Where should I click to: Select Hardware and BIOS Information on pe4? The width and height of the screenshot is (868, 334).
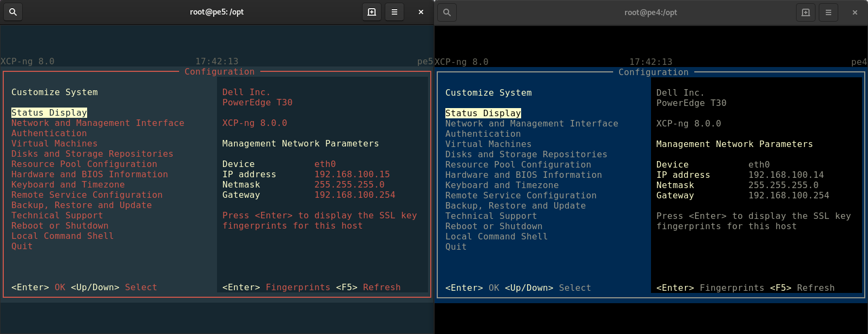524,175
